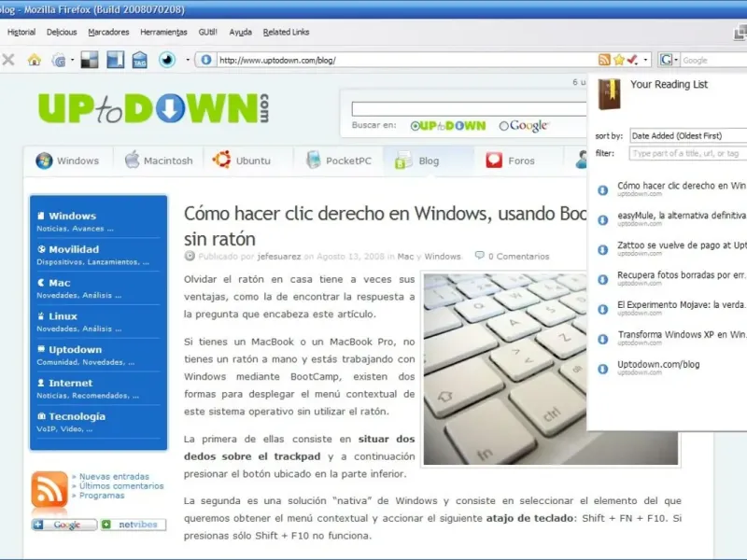Viewport: 747px width, 560px height.
Task: Click the TAG toolbar icon
Action: pos(139,60)
